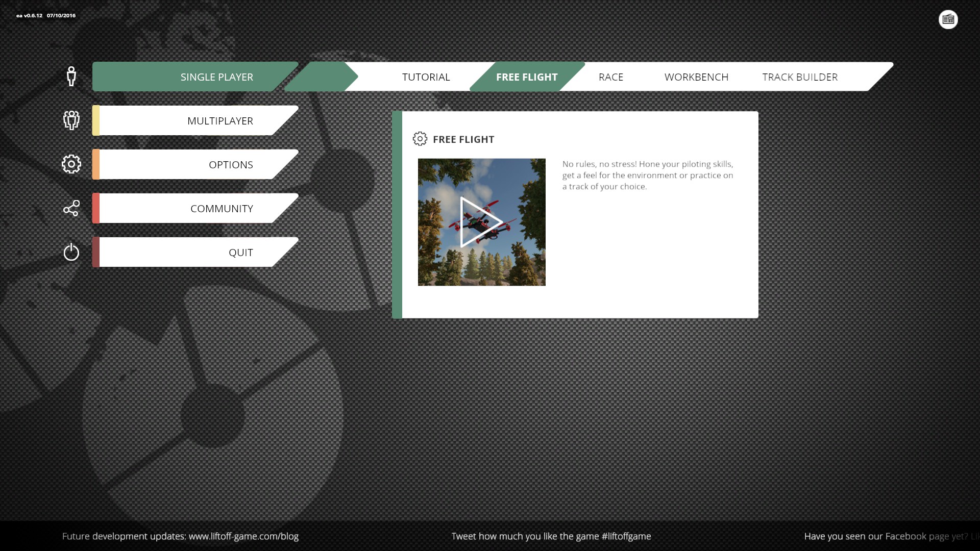Click the single player person icon
Viewport: 980px width, 551px height.
(71, 77)
